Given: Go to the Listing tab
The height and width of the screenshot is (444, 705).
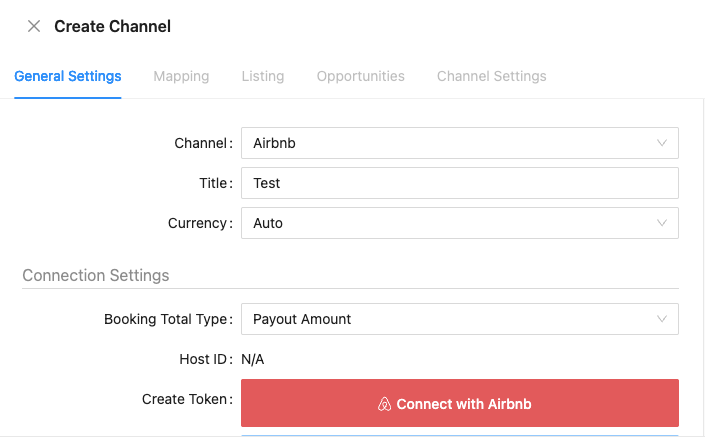Looking at the screenshot, I should point(263,76).
